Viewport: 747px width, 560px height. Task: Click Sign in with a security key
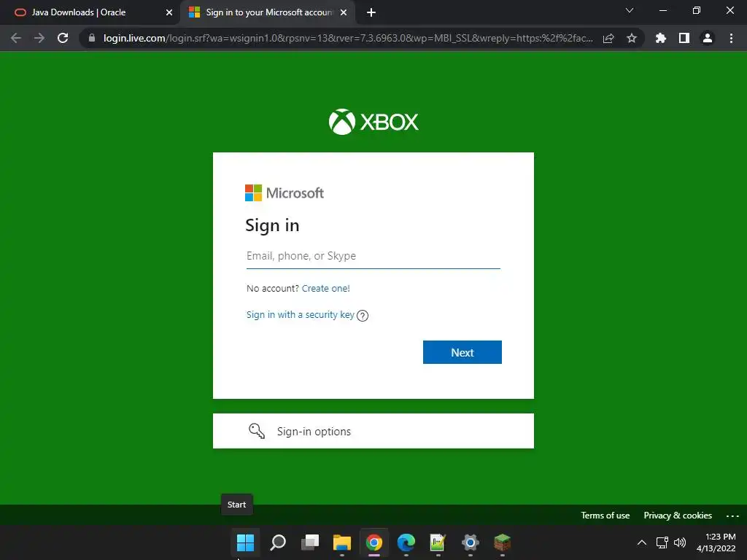[x=300, y=315]
